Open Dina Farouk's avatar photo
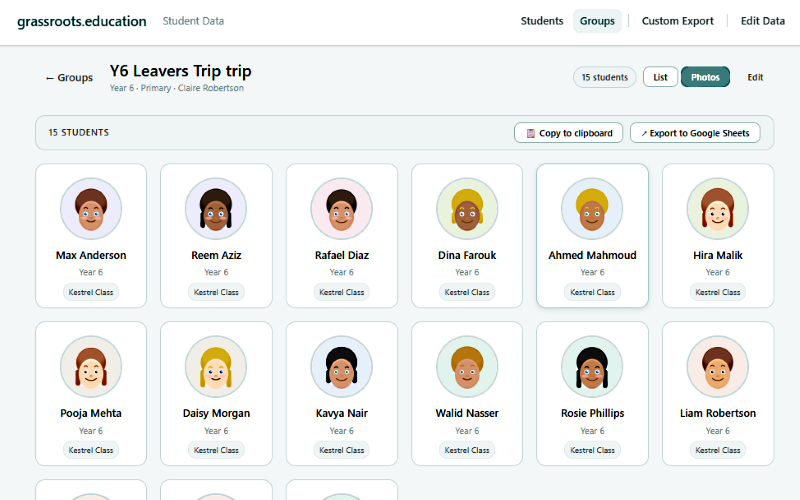The image size is (800, 500). (x=467, y=209)
